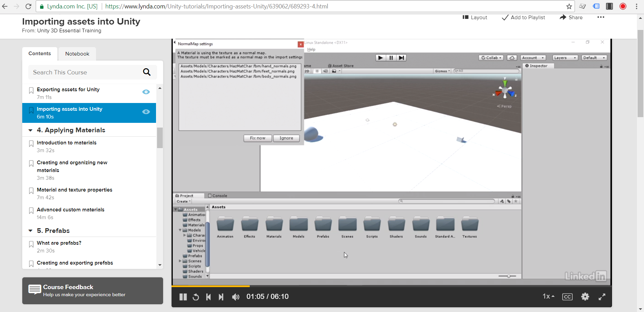Open the more options ellipsis
The width and height of the screenshot is (644, 312).
coord(601,17)
